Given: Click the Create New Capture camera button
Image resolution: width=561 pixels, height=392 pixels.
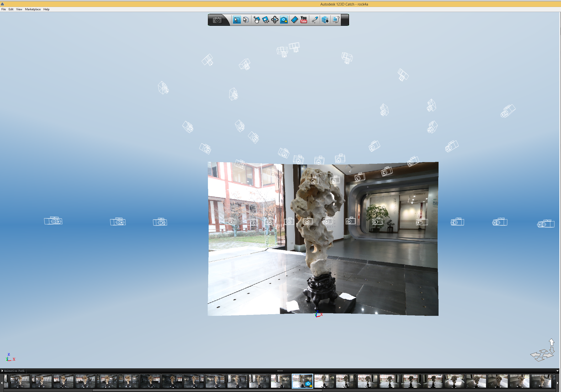Looking at the screenshot, I should pyautogui.click(x=217, y=20).
